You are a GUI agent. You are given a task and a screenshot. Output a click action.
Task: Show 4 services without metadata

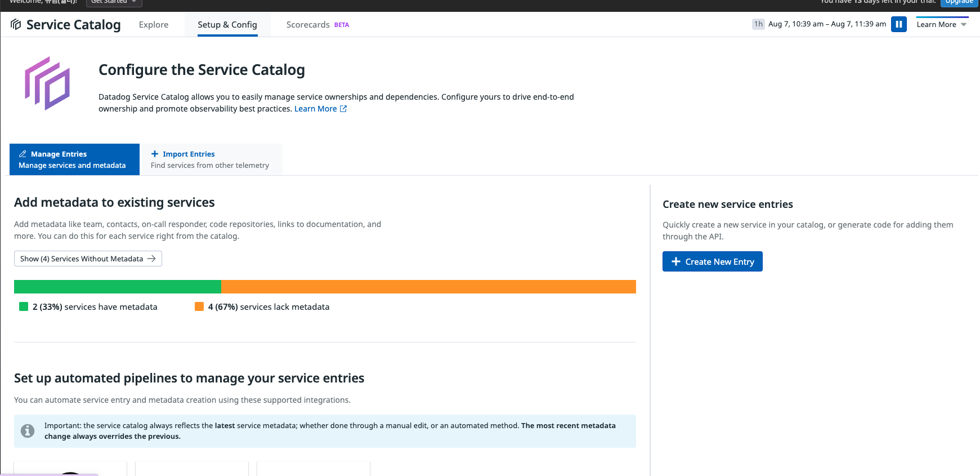click(x=88, y=259)
